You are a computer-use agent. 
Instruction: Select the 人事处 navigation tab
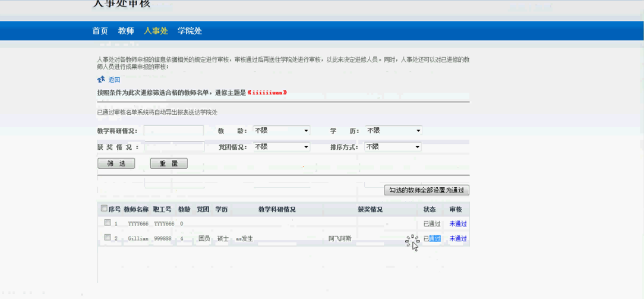coord(156,31)
